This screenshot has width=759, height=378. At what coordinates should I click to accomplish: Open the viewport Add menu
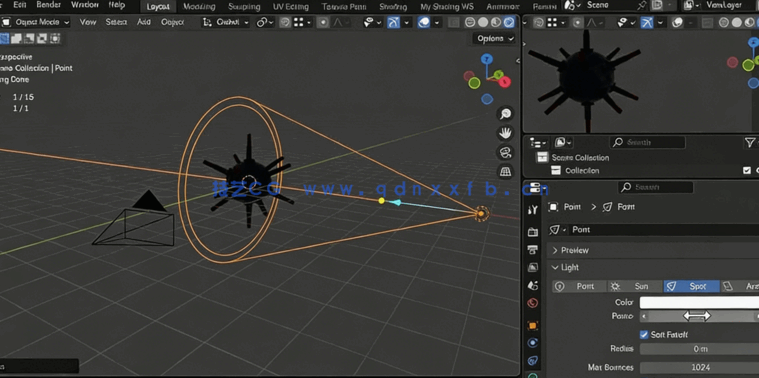click(x=144, y=22)
